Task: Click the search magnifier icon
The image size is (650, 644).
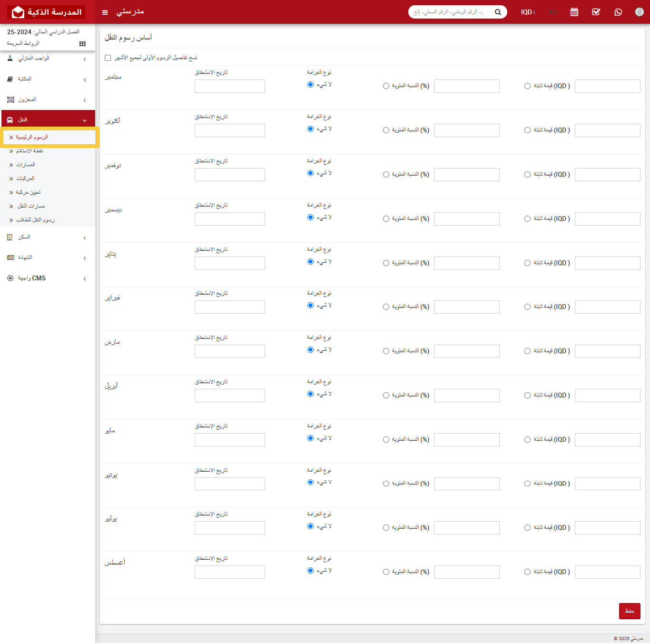Action: [498, 12]
